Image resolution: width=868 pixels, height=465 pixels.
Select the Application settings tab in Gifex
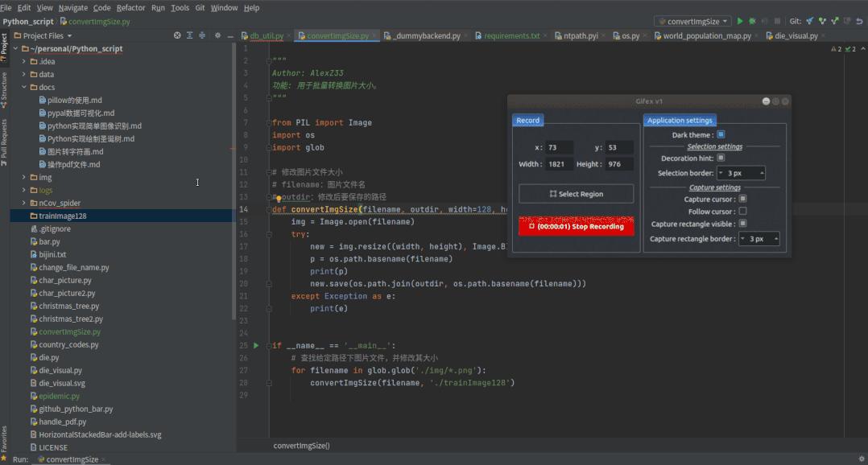coord(680,120)
